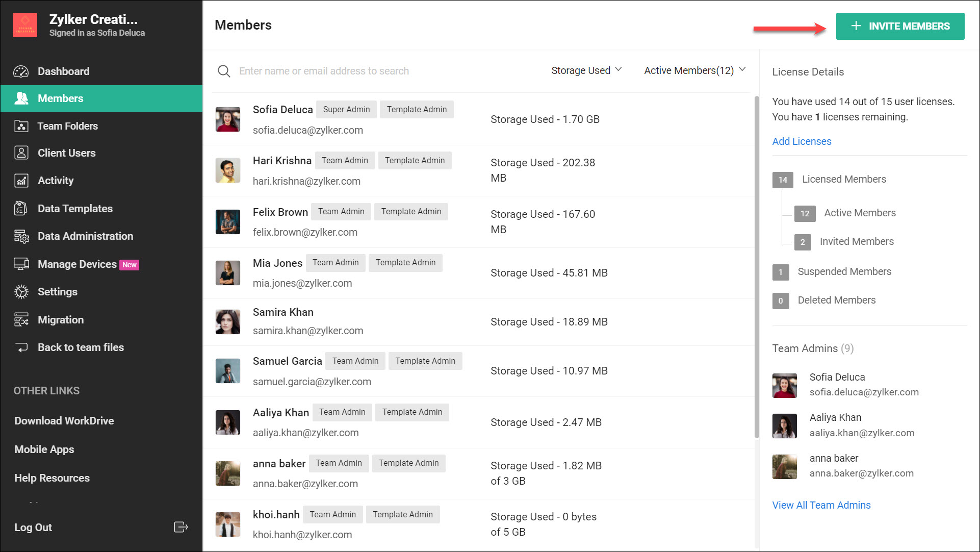
Task: Click the Migration icon
Action: click(21, 320)
